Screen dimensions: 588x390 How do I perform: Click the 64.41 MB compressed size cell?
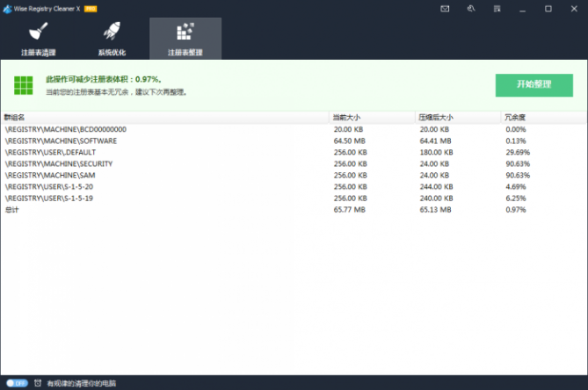coord(435,141)
